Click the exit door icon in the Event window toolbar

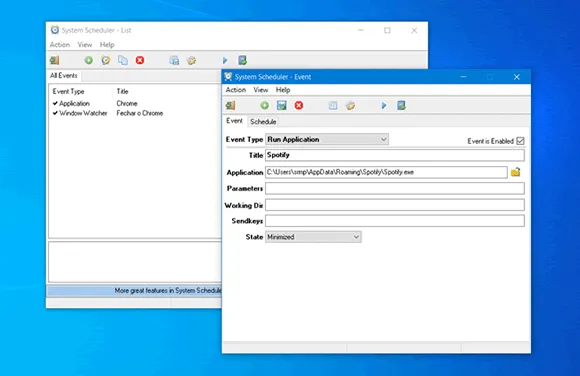tap(230, 105)
